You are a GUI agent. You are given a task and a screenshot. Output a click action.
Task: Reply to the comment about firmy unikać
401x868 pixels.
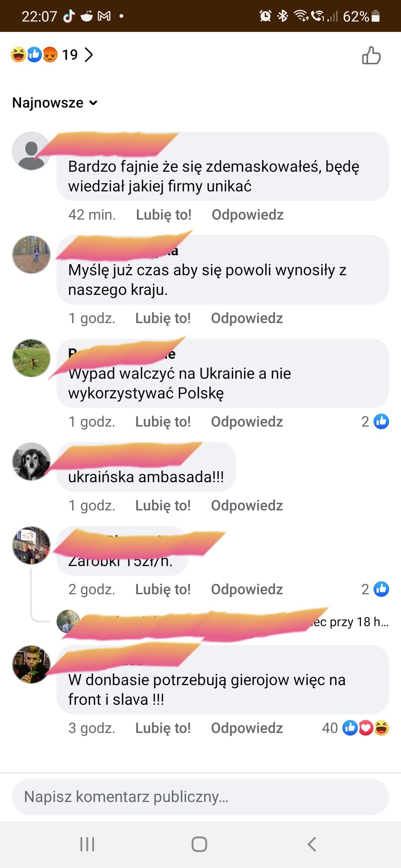click(x=248, y=215)
